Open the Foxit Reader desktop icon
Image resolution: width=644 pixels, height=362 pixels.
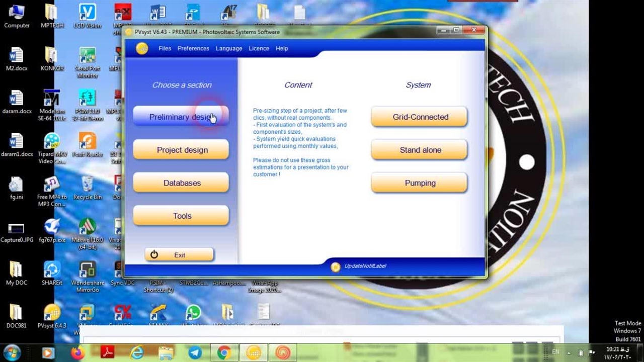[x=88, y=143]
